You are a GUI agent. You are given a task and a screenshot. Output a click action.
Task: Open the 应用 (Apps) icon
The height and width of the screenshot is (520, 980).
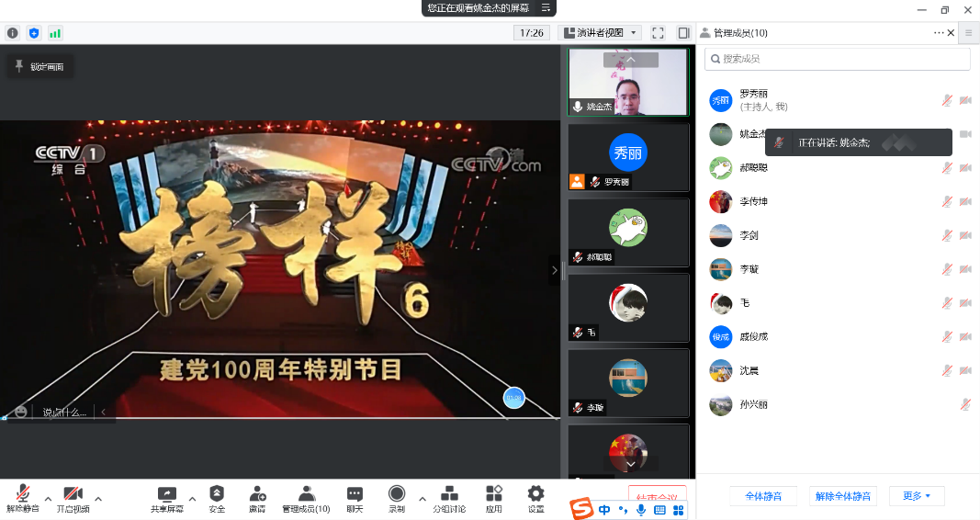pos(494,494)
